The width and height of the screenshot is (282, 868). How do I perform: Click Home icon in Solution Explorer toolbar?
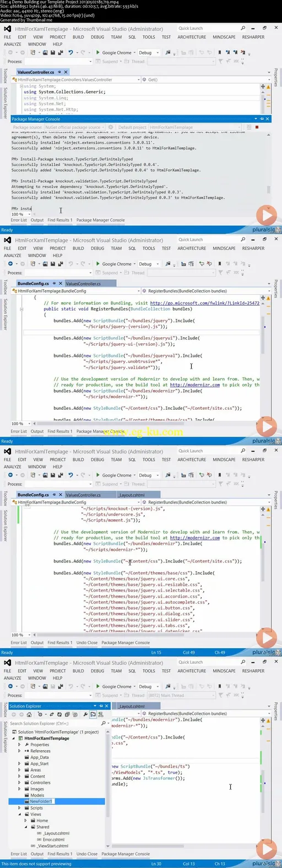point(29,714)
